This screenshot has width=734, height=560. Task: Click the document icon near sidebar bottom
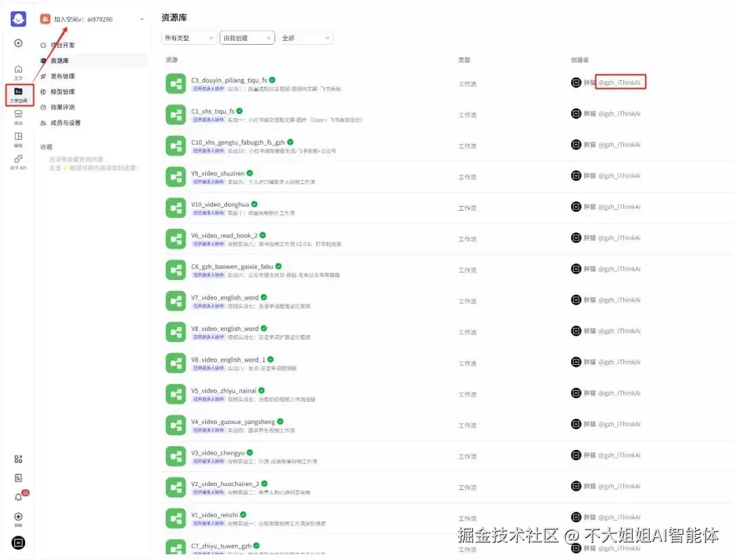(18, 478)
